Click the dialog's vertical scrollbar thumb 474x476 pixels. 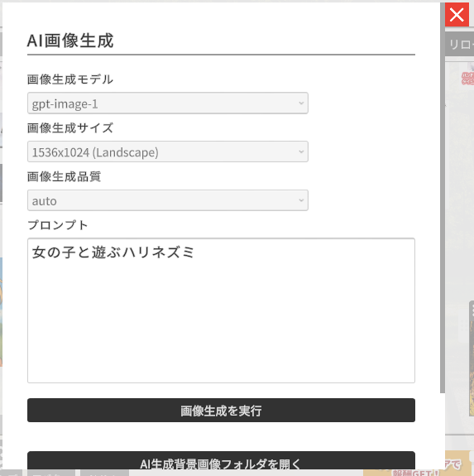click(443, 197)
